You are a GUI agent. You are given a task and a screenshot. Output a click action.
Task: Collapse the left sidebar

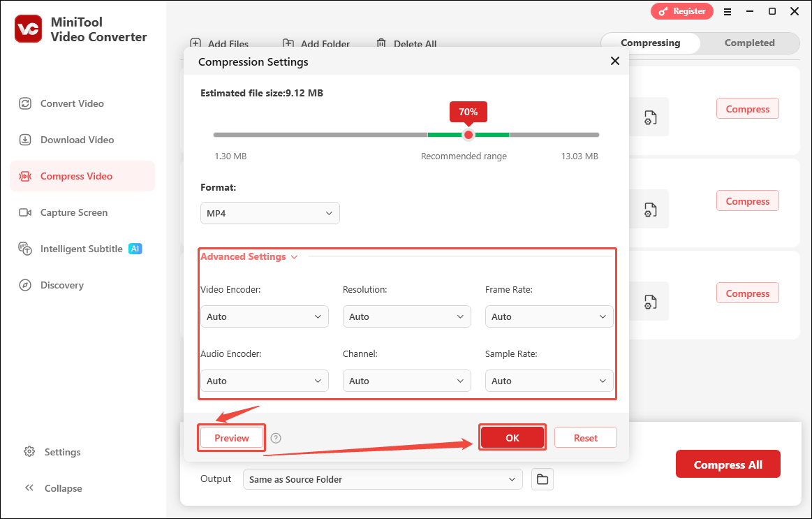[x=52, y=488]
